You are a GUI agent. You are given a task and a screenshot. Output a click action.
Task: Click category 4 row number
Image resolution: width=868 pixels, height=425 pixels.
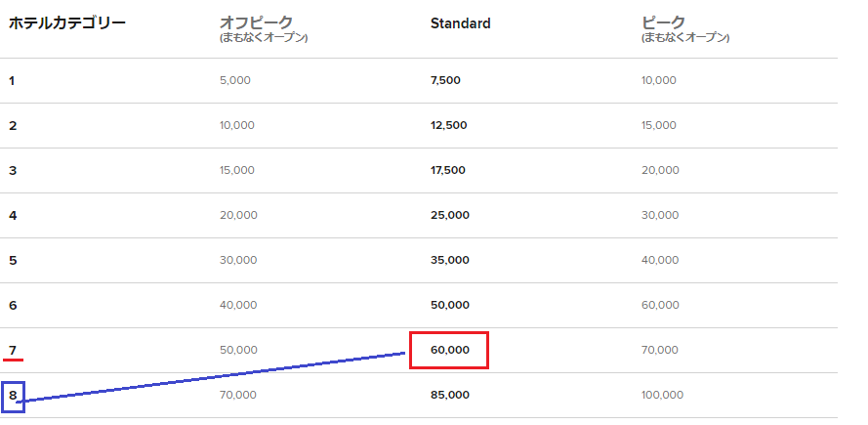[x=13, y=216]
